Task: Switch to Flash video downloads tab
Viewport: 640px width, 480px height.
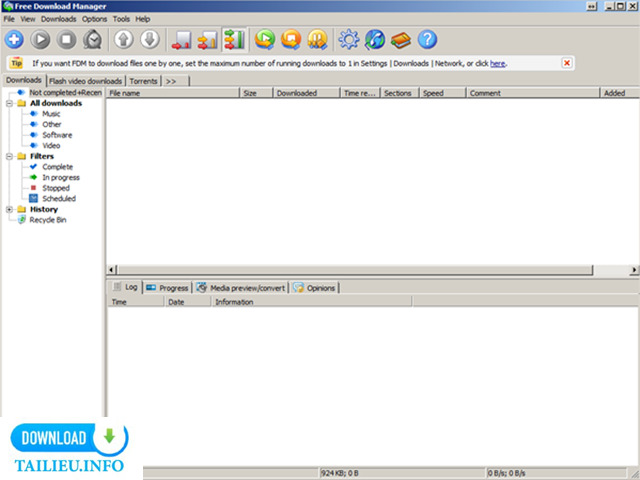Action: [85, 81]
